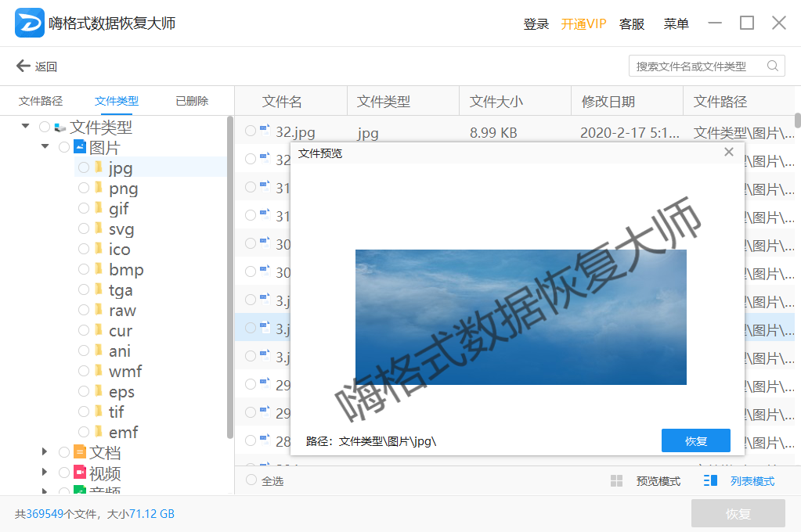Click the cur folder icon
801x532 pixels.
click(x=99, y=330)
